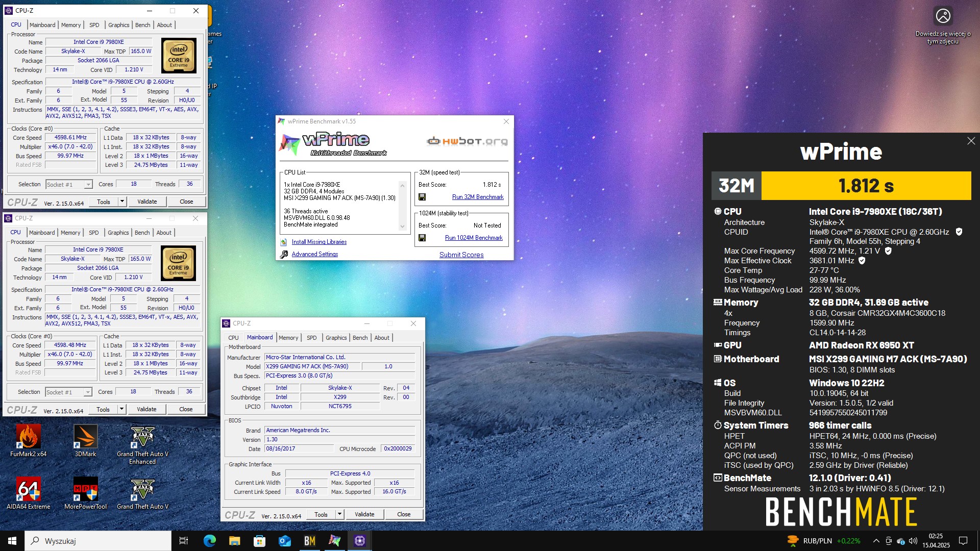Click wPrime CPU List scroll-up arrow
This screenshot has width=980, height=551.
[402, 186]
